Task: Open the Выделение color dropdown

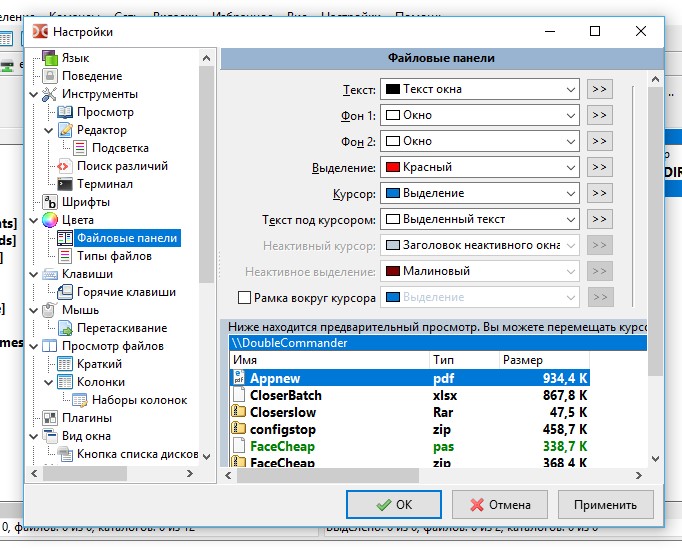Action: click(x=480, y=167)
